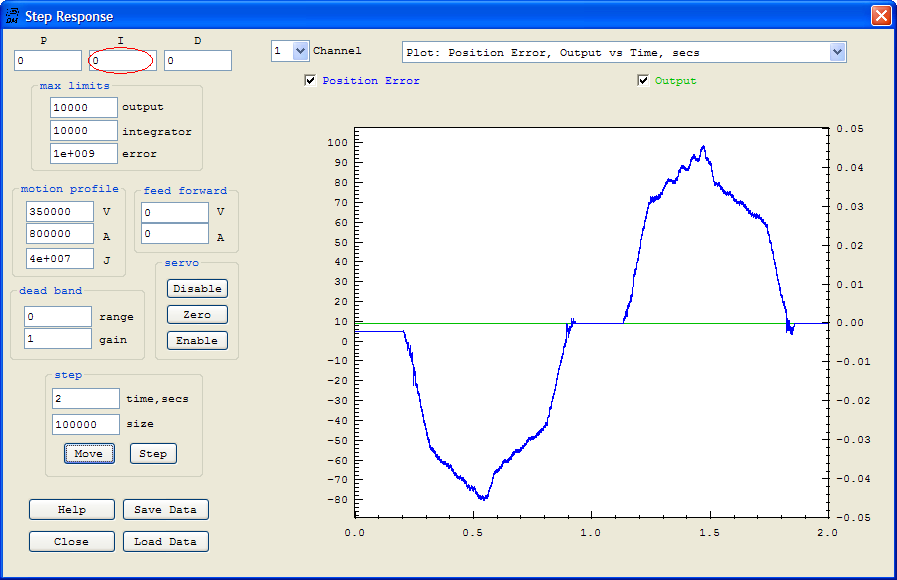Select the circled I gain field
Viewport: 897px width, 580px height.
point(121,61)
